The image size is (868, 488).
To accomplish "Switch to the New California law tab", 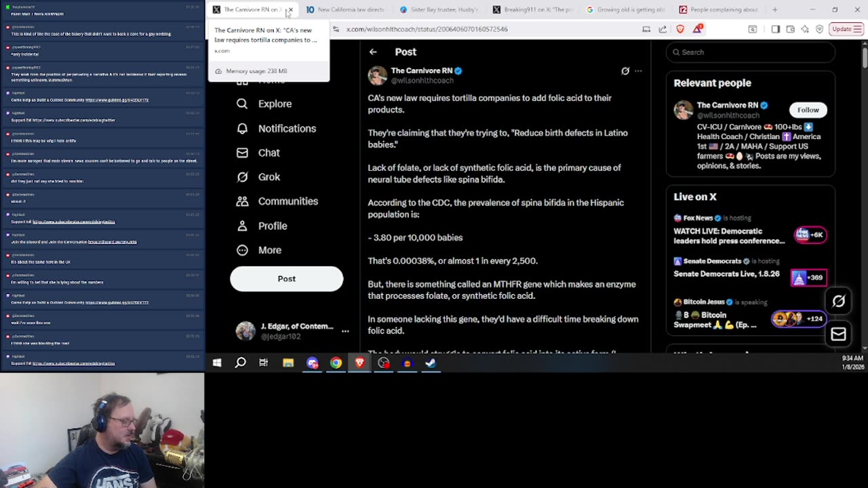I will pyautogui.click(x=344, y=9).
